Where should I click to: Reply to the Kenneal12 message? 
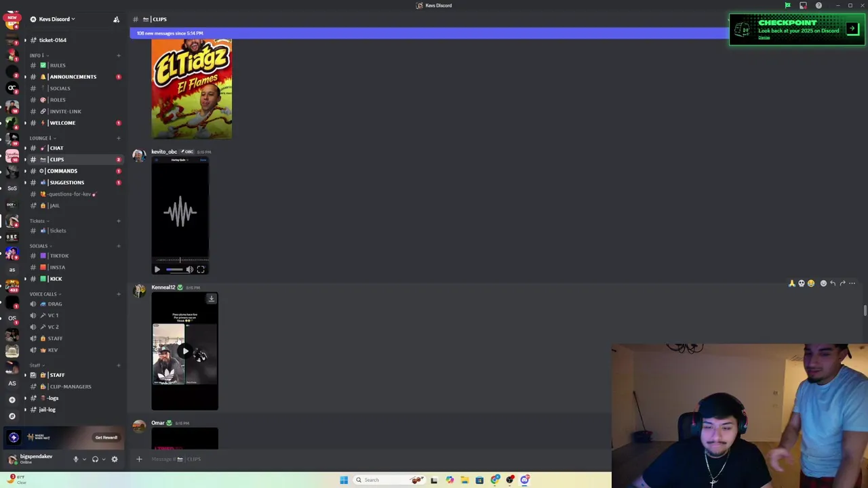[x=833, y=283]
